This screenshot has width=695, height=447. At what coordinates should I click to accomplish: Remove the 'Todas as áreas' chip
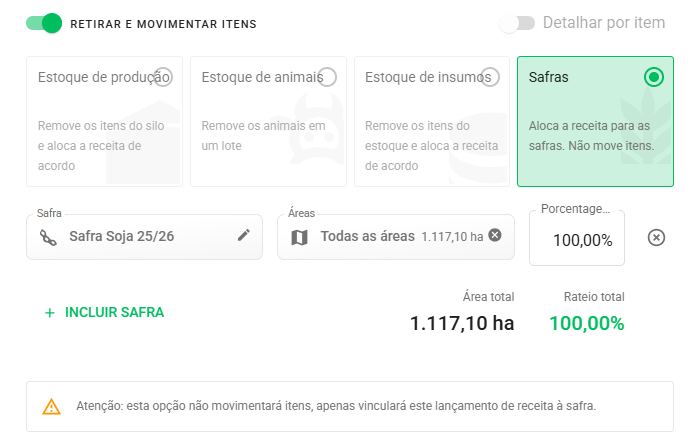click(x=495, y=235)
